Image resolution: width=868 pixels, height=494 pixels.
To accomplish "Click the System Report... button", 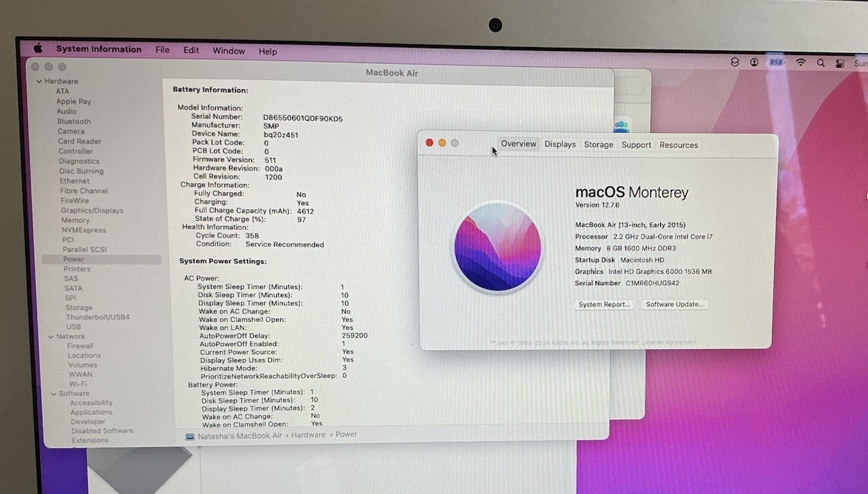I will (605, 304).
